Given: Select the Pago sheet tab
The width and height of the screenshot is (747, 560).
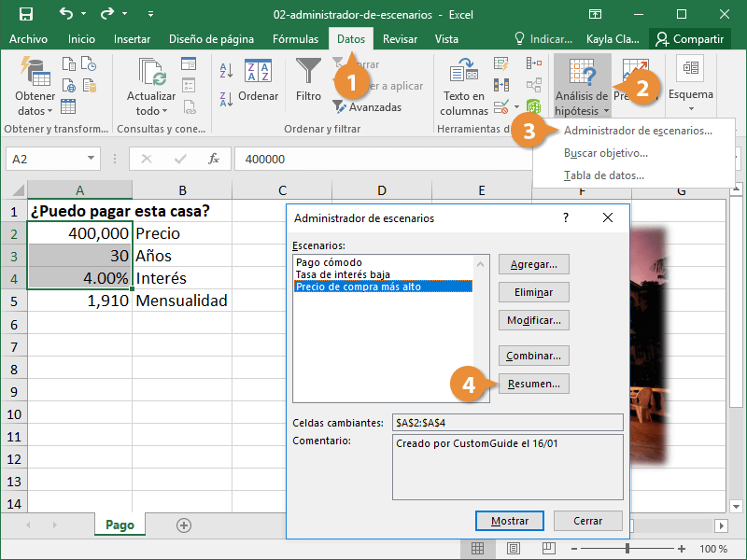Looking at the screenshot, I should click(119, 525).
